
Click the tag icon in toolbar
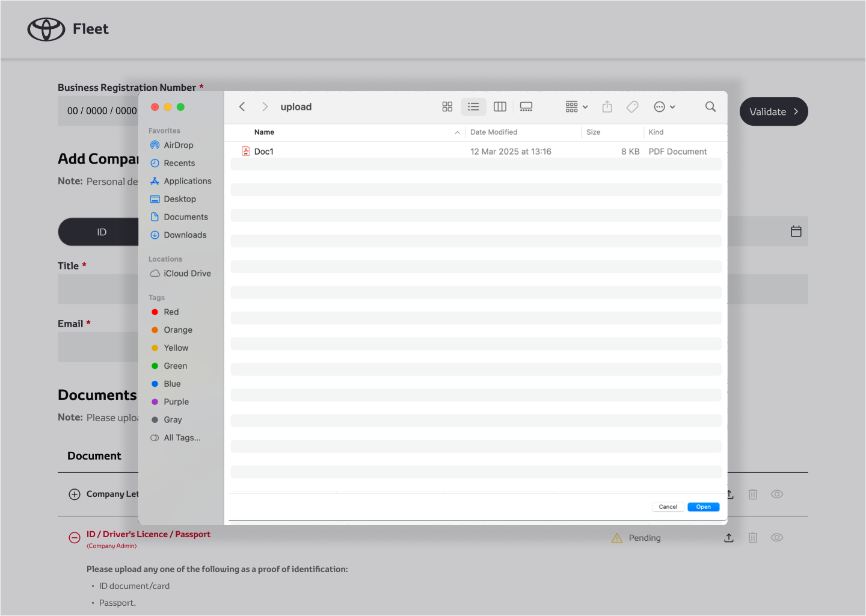[633, 106]
